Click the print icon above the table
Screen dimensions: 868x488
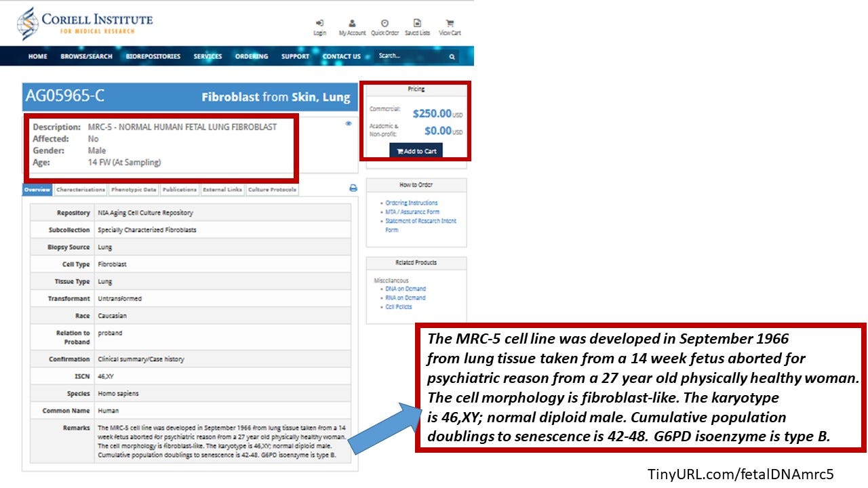pyautogui.click(x=353, y=188)
